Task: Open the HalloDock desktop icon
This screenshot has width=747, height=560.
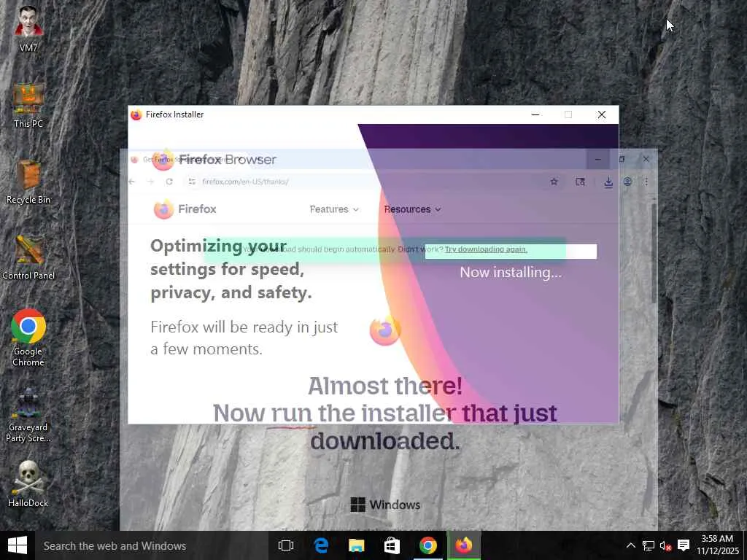Action: pos(28,484)
